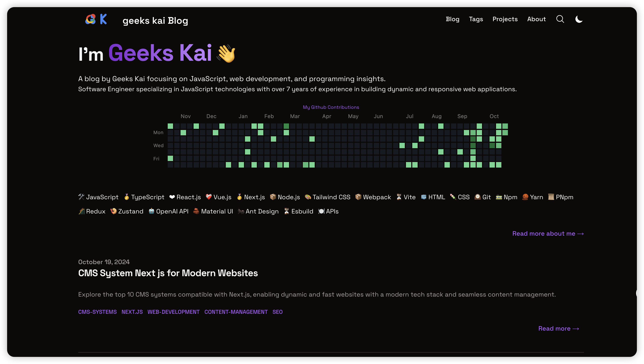Click the Tailwind CSS palette icon
This screenshot has height=364, width=644.
pos(308,197)
